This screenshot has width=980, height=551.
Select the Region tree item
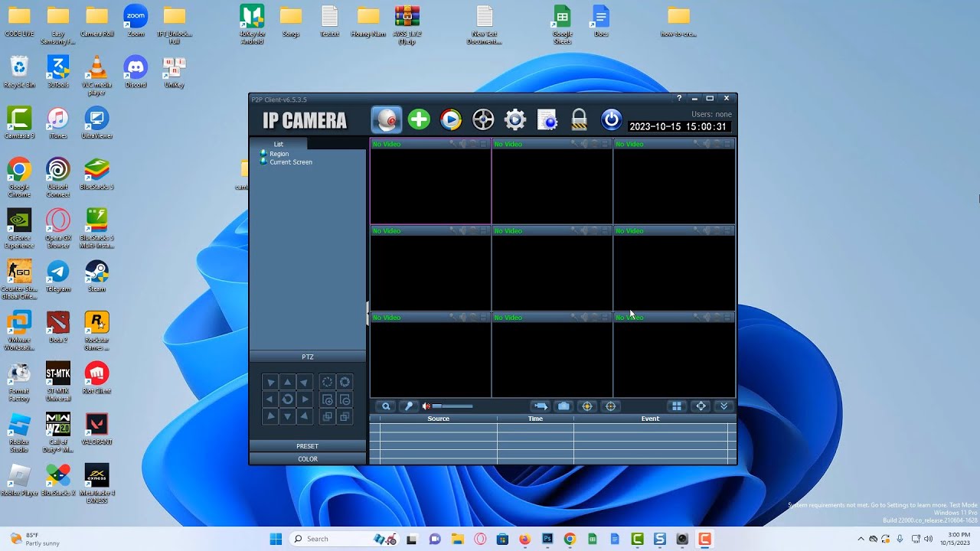(279, 154)
